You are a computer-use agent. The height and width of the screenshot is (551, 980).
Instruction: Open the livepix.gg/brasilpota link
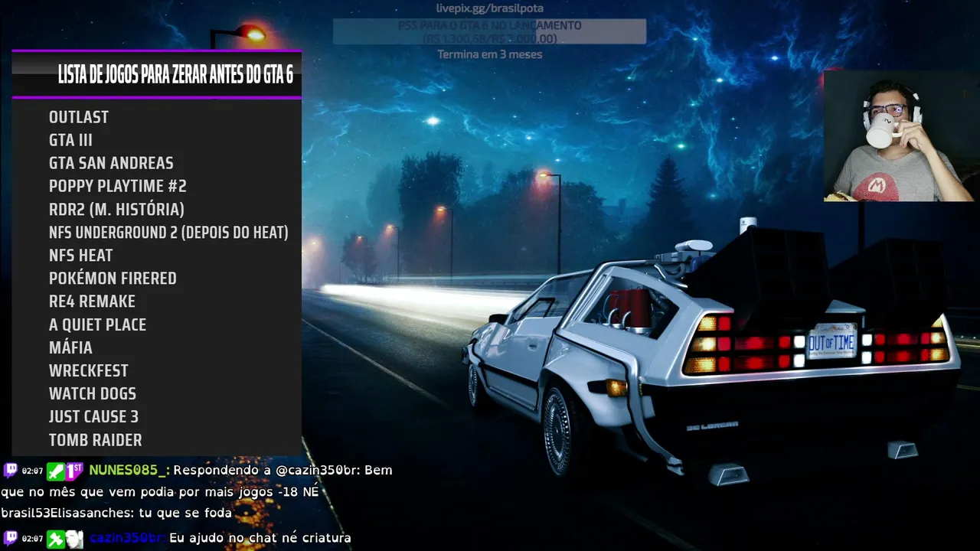coord(489,8)
